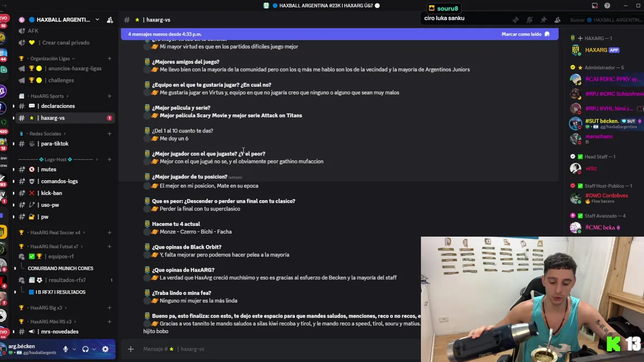Expand HAXBALL ARGENTINA server dropdown
Viewport: 644px width, 362px height.
(97, 20)
